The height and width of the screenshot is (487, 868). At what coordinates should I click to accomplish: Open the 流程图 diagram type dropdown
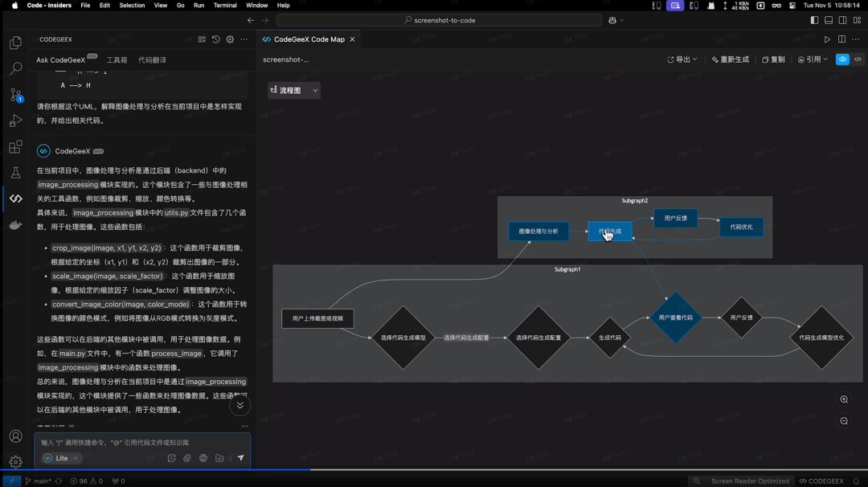[x=294, y=90]
